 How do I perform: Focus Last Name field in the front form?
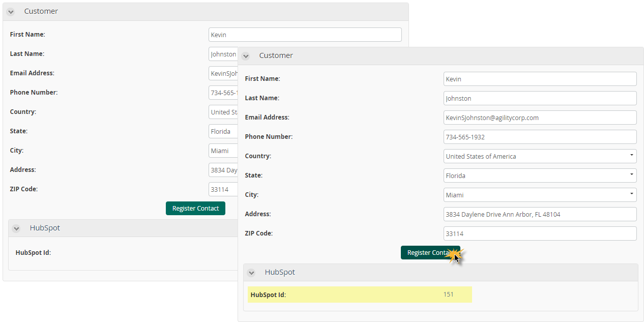(x=540, y=98)
